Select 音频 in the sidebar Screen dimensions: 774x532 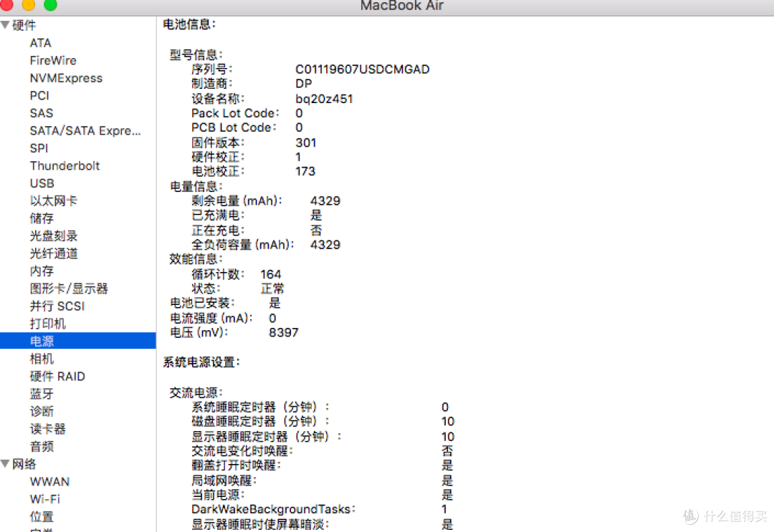[42, 447]
